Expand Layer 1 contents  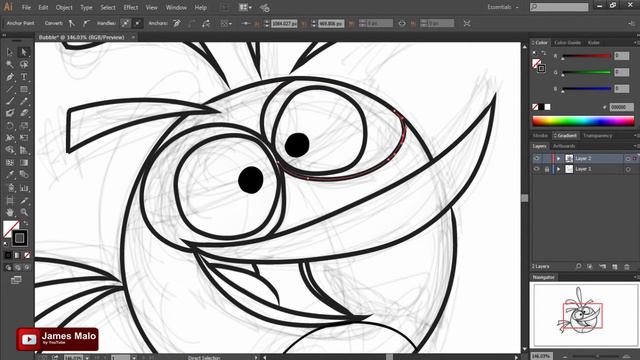[x=558, y=169]
